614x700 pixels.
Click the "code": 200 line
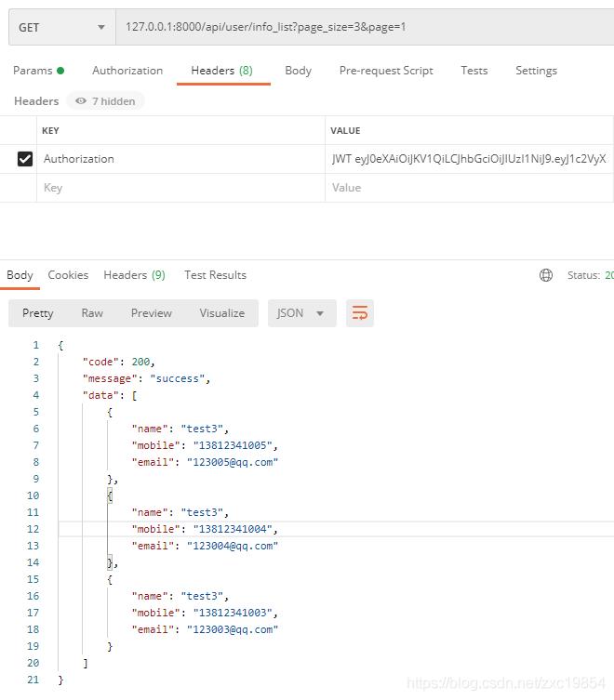(x=118, y=362)
